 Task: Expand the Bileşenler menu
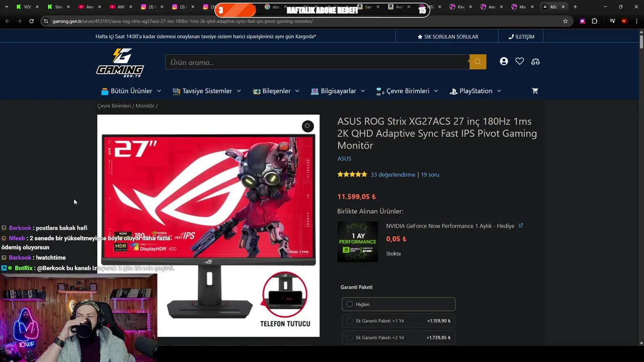(x=276, y=91)
